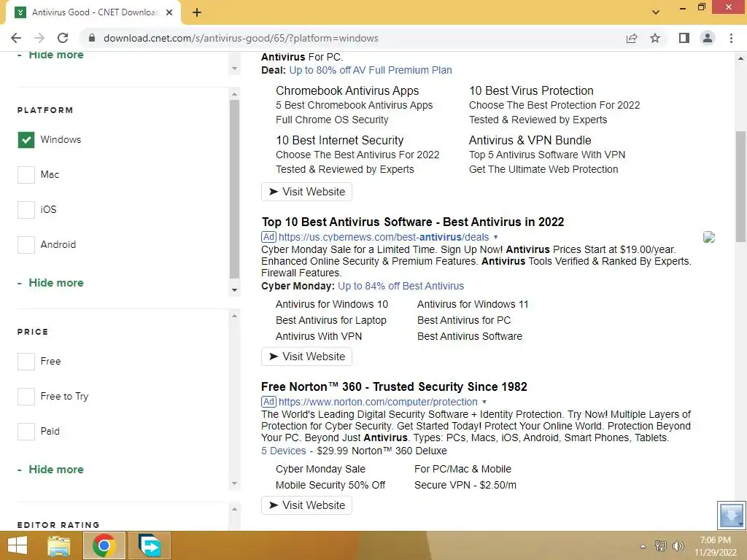
Task: Open Best Antivirus for Laptop sitelink
Action: pos(331,321)
